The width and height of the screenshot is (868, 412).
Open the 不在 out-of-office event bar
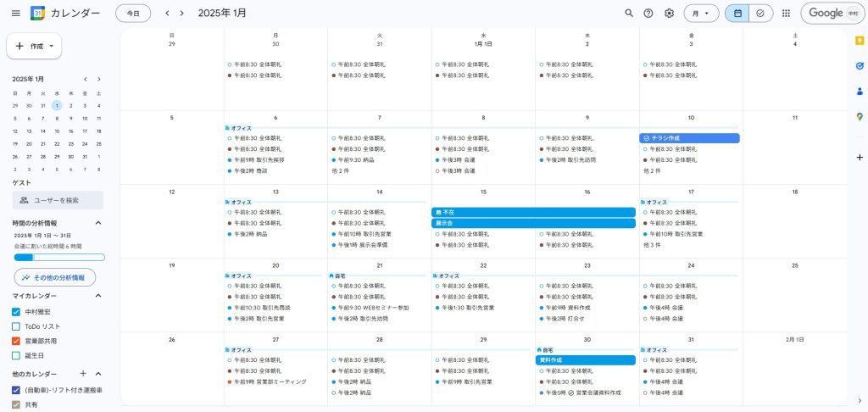click(533, 212)
